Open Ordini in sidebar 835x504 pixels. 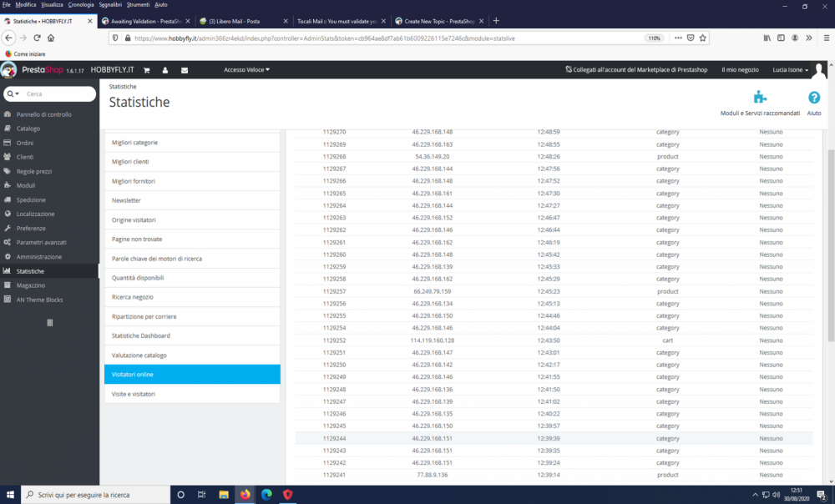pyautogui.click(x=24, y=143)
